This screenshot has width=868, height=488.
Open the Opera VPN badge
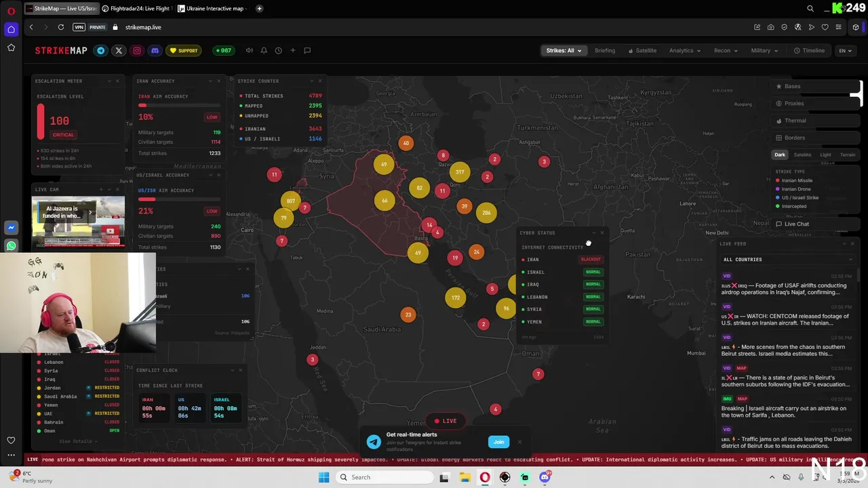[x=79, y=27]
